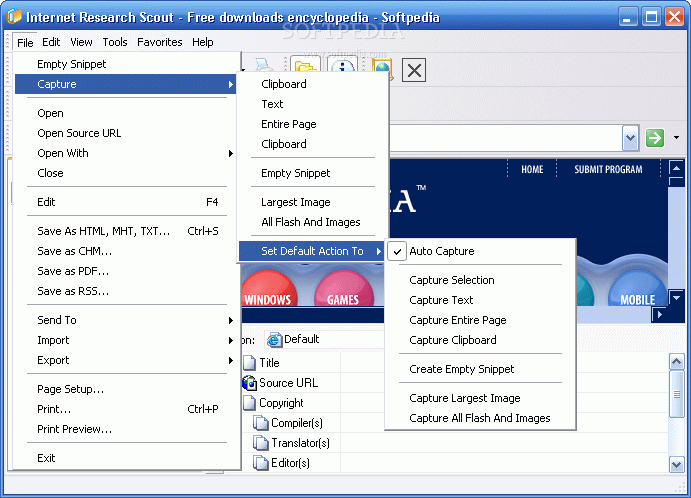Select Largest Image in Capture submenu
This screenshot has height=498, width=691.
[x=313, y=202]
